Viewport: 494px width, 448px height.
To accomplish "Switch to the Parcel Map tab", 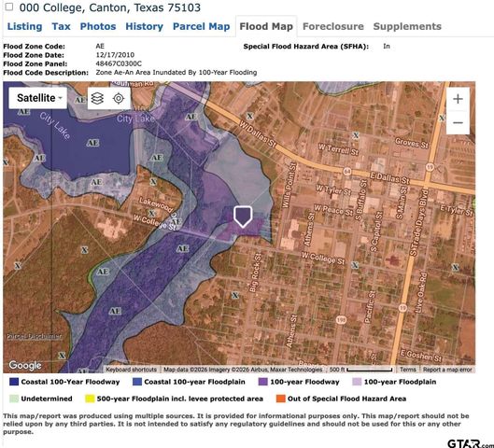I will click(x=202, y=26).
